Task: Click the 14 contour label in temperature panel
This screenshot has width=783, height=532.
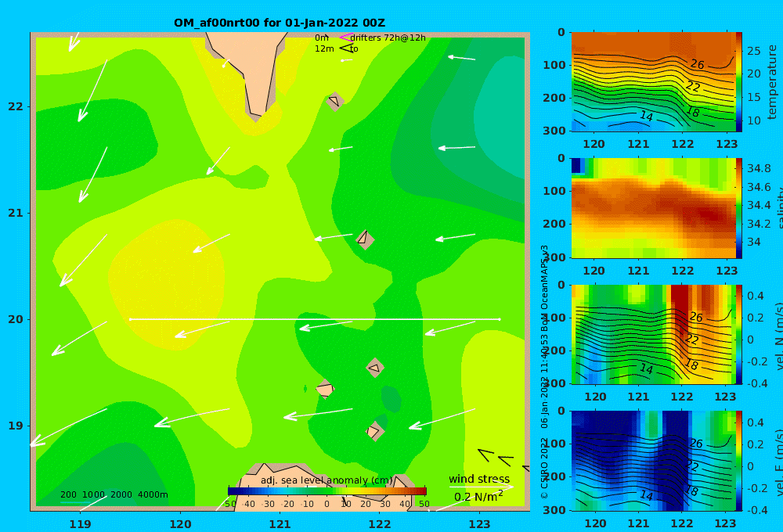Action: click(x=646, y=117)
